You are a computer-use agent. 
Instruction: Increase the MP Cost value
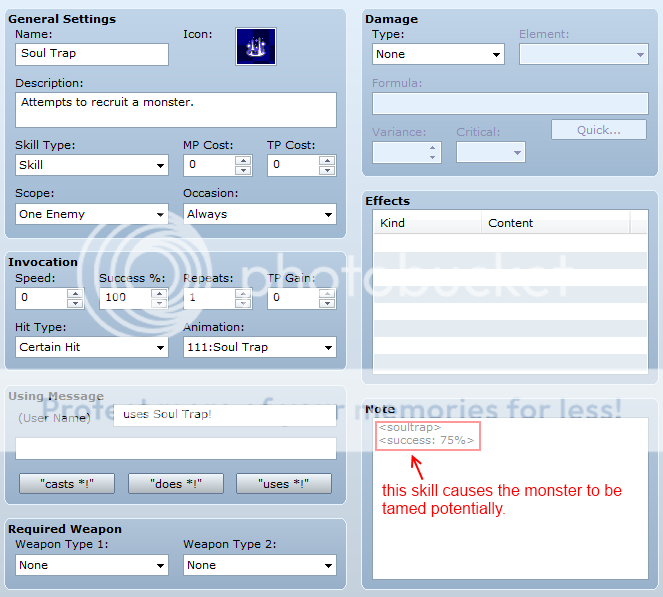243,160
